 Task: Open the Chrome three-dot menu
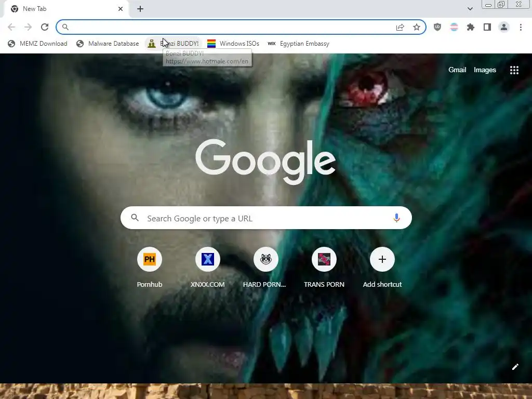coord(521,27)
